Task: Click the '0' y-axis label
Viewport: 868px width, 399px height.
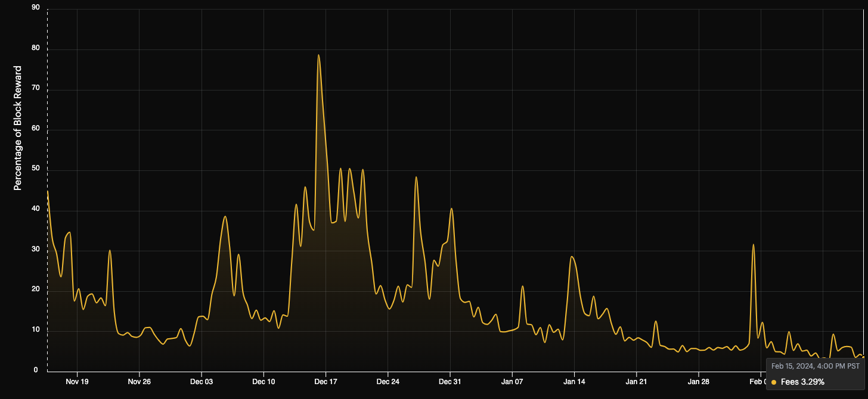Action: [35, 370]
